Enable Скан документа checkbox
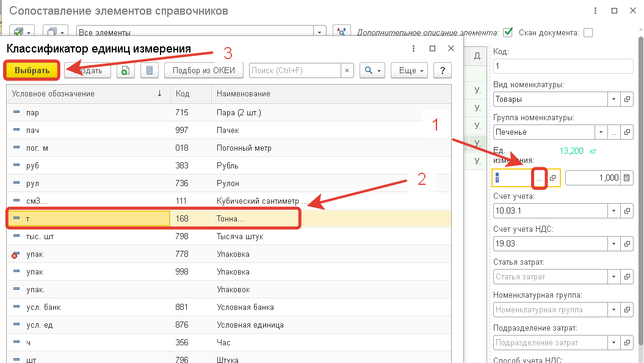The width and height of the screenshot is (644, 363). (x=588, y=32)
